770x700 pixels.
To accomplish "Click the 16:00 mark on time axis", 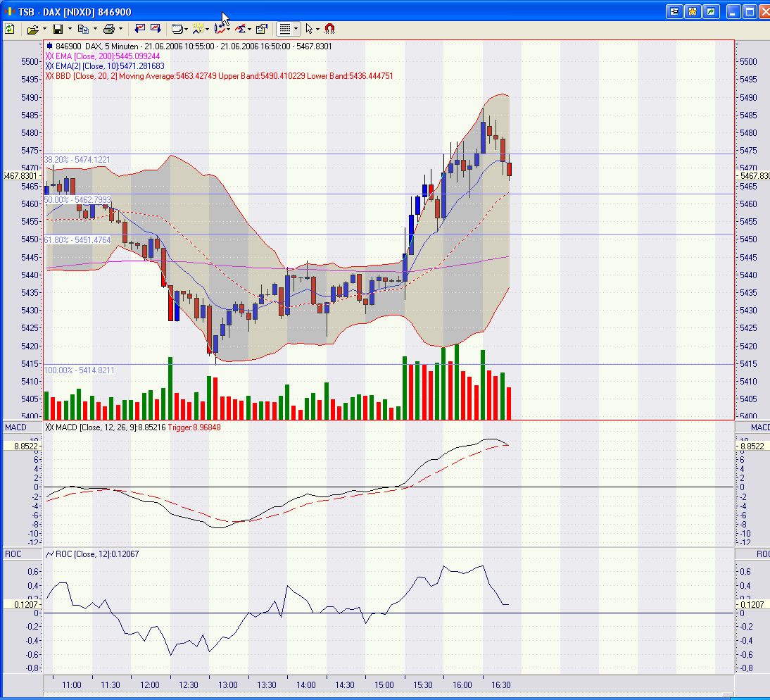I will (462, 685).
